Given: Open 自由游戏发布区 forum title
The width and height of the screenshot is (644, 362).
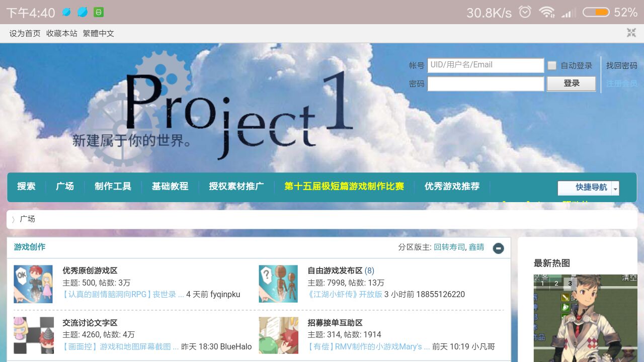Looking at the screenshot, I should [335, 270].
